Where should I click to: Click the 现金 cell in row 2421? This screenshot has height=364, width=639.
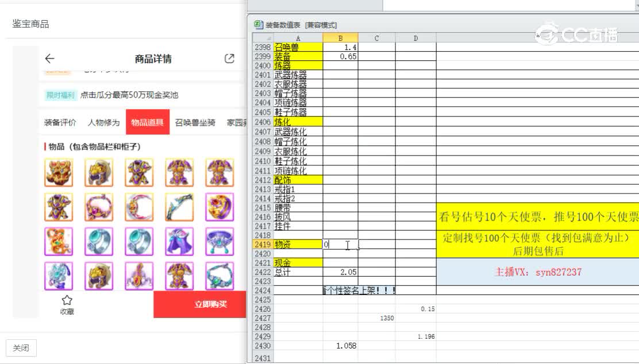pyautogui.click(x=298, y=263)
